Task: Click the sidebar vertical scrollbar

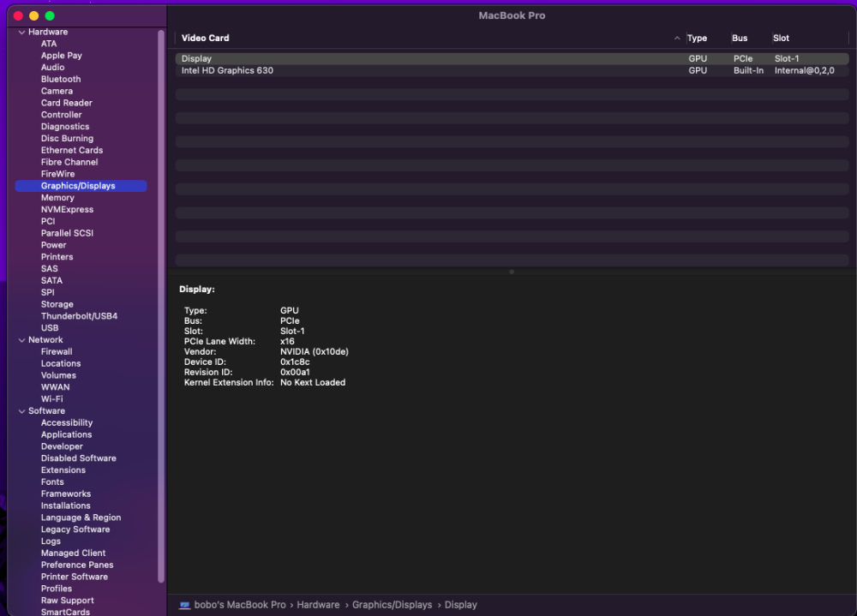Action: (x=161, y=306)
